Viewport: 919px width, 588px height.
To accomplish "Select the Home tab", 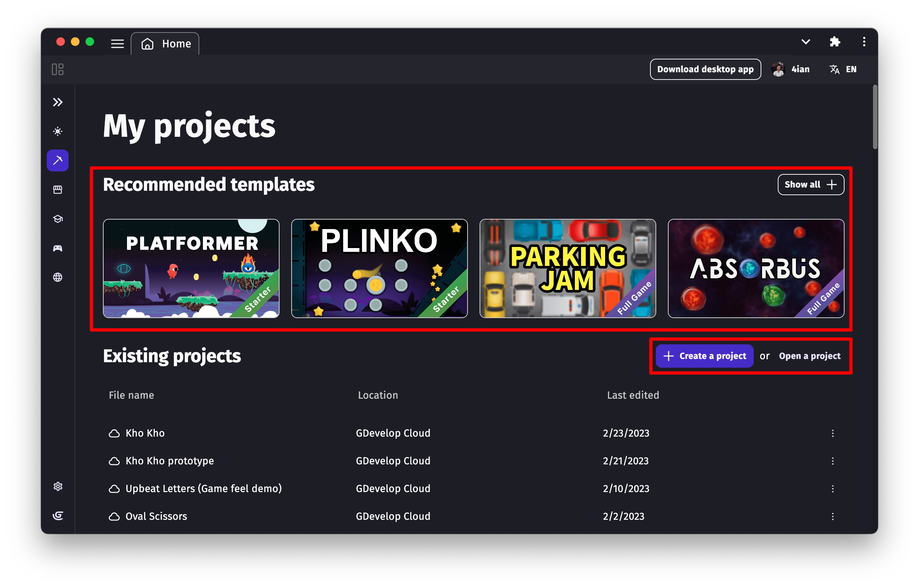I will pos(165,44).
